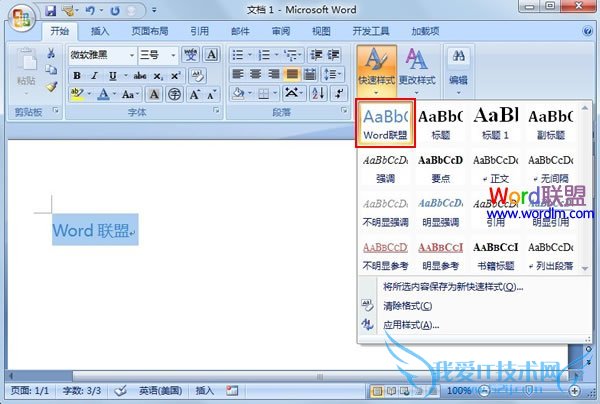The image size is (600, 404).
Task: Open the font name dropdown
Action: 131,55
